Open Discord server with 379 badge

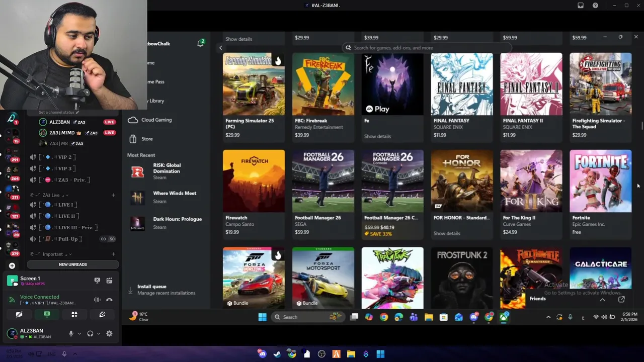(11, 249)
